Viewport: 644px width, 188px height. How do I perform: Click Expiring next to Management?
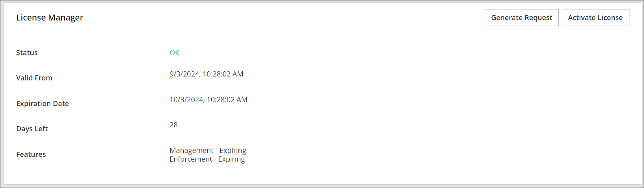click(233, 151)
